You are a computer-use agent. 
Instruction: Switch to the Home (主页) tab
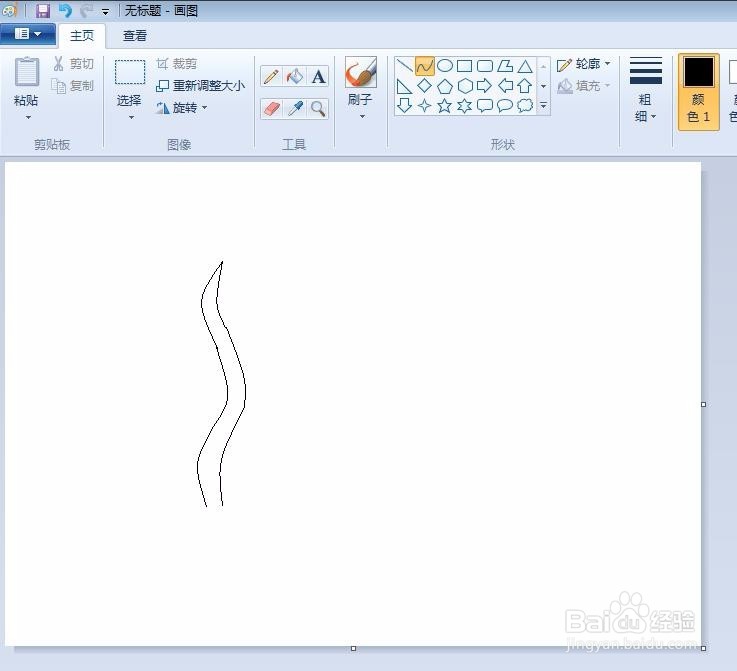(82, 36)
